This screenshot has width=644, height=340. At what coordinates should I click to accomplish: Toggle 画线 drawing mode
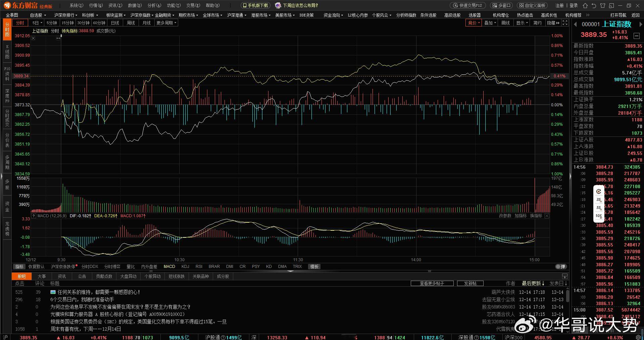pos(505,23)
